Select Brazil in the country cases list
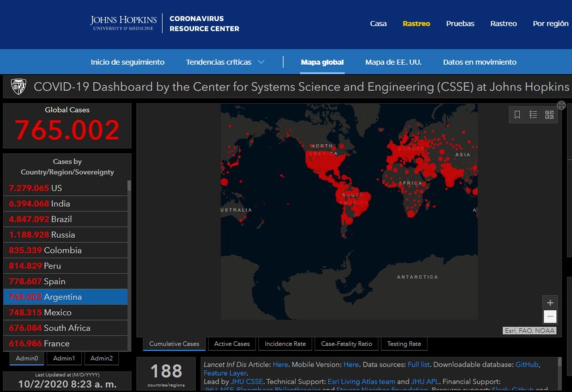The image size is (572, 392). click(x=65, y=219)
